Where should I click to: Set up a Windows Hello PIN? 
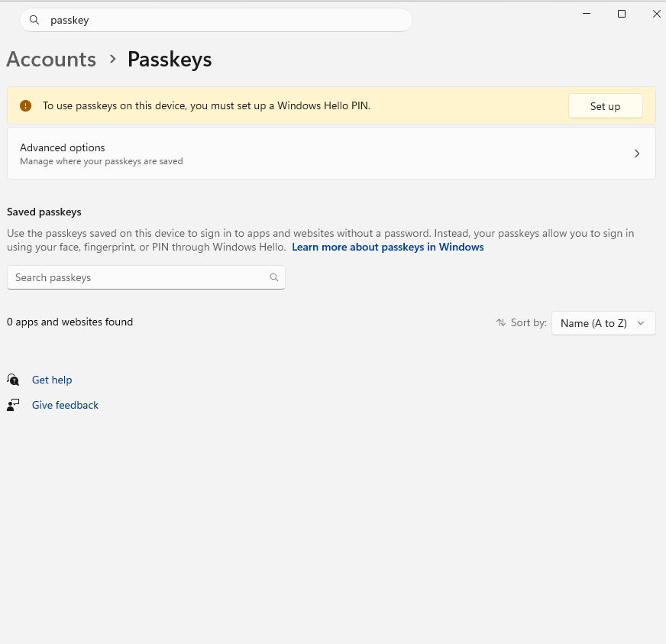click(605, 105)
